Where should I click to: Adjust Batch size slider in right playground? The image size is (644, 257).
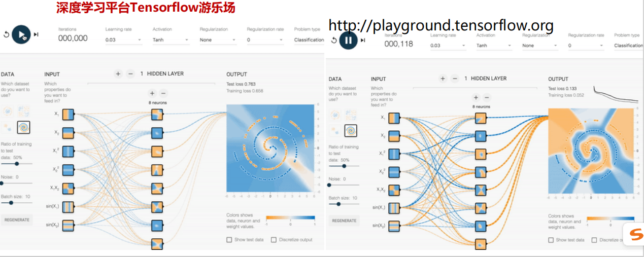tap(344, 204)
